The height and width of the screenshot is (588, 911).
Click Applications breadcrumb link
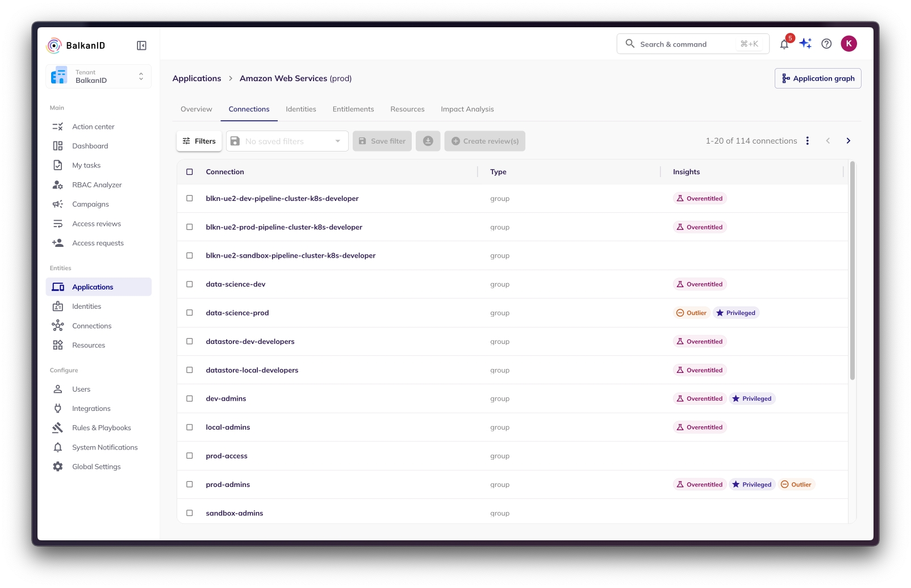197,78
